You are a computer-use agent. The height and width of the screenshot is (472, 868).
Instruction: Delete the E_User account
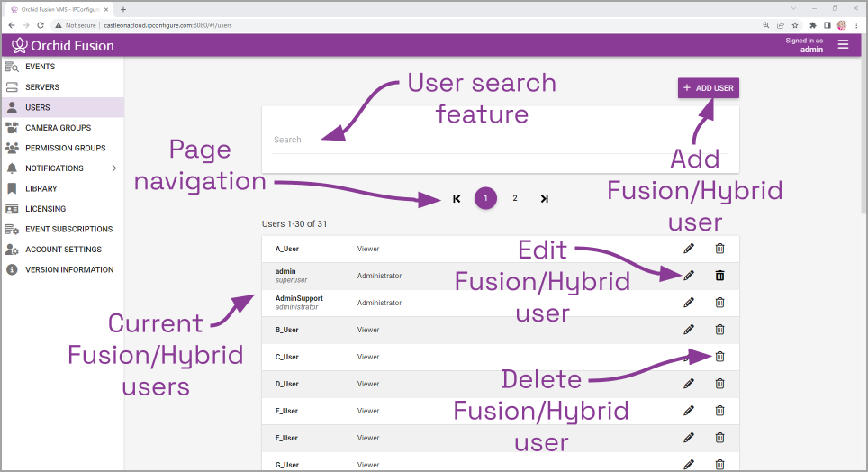pyautogui.click(x=719, y=411)
